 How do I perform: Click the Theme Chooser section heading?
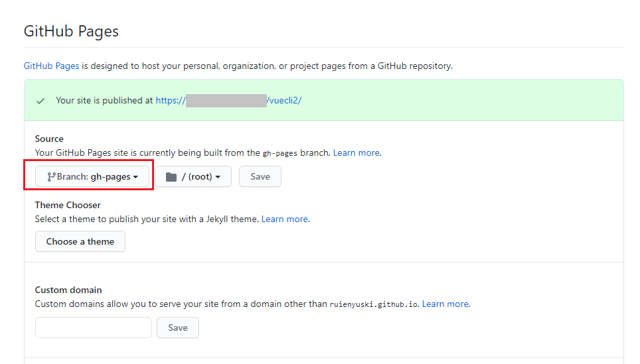tap(68, 205)
